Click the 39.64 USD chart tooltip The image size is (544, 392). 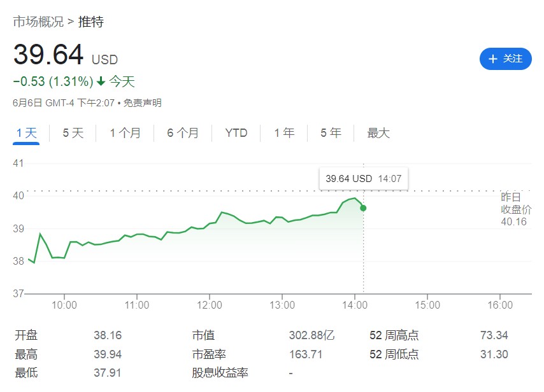tap(363, 179)
